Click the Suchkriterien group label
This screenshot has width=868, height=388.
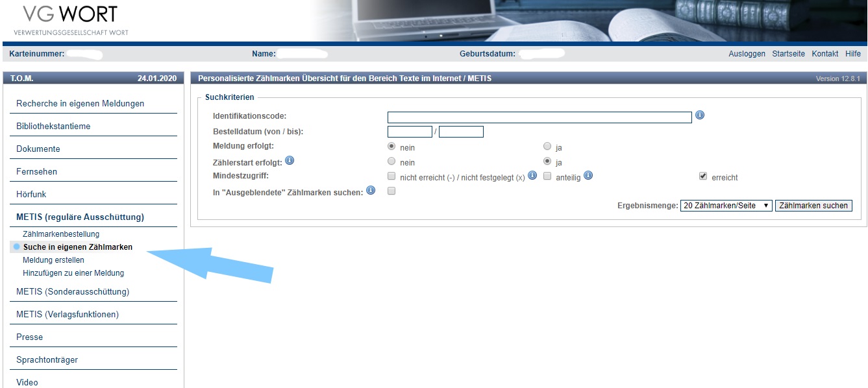(230, 97)
